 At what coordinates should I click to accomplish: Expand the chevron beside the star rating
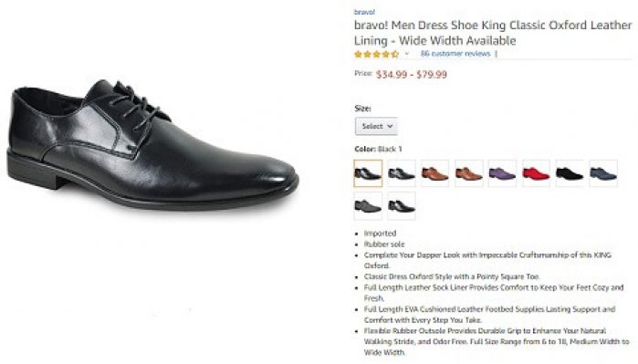coord(406,54)
